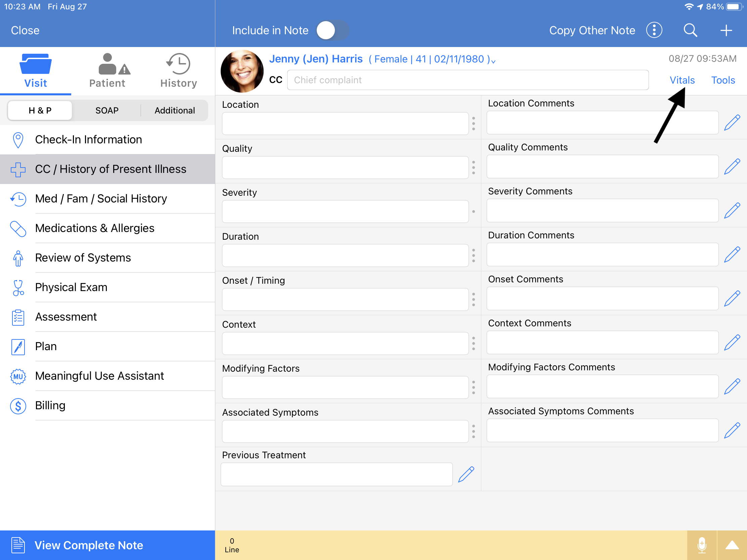This screenshot has height=560, width=747.
Task: Click the Vitals button
Action: tap(682, 80)
